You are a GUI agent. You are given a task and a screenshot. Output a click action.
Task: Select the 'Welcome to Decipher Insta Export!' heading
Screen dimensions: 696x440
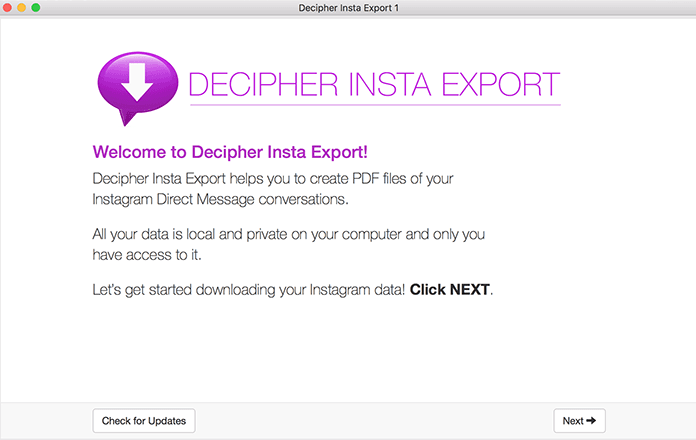[230, 152]
